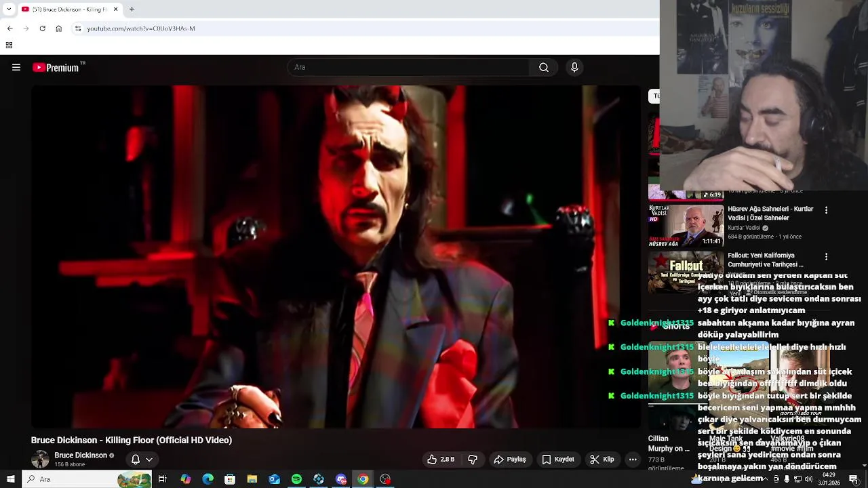
Task: Open Microsoft Store from the taskbar
Action: pos(230,479)
